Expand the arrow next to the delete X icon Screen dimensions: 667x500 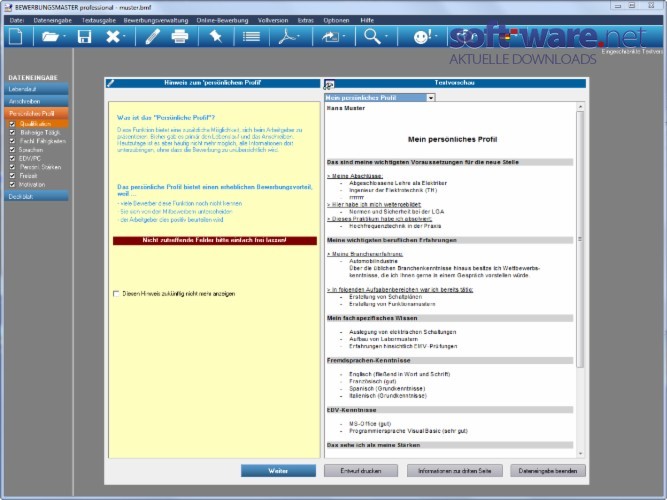tap(124, 37)
